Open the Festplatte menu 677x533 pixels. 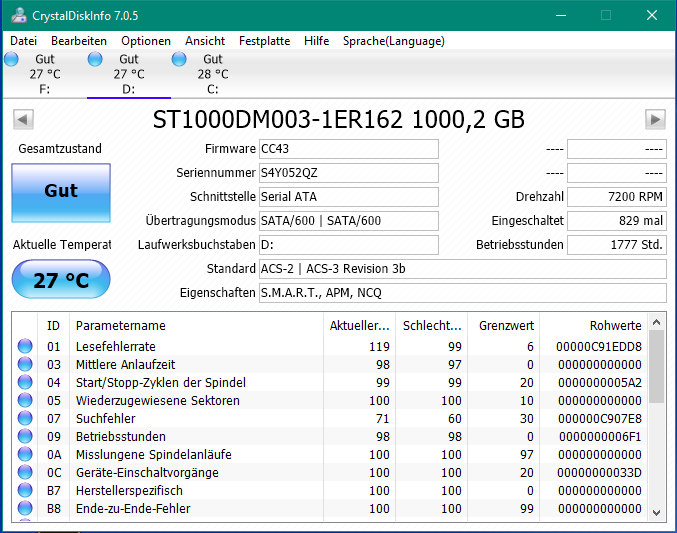(265, 41)
